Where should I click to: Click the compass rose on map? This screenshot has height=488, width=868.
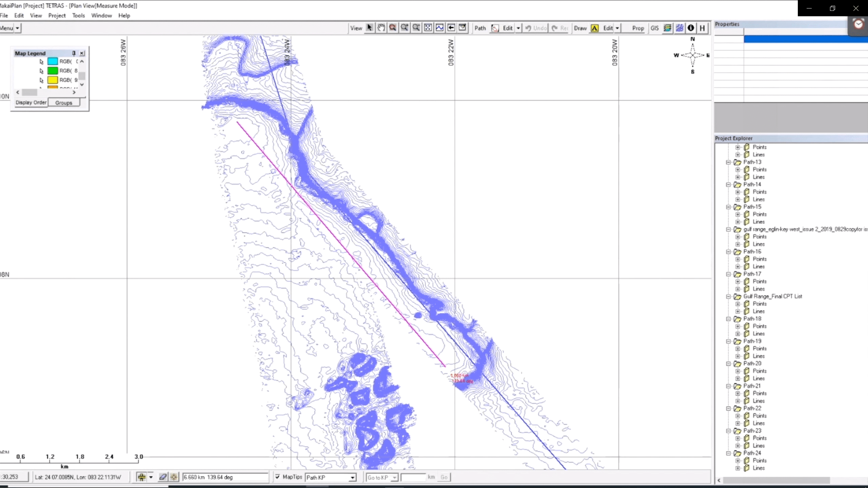coord(692,55)
